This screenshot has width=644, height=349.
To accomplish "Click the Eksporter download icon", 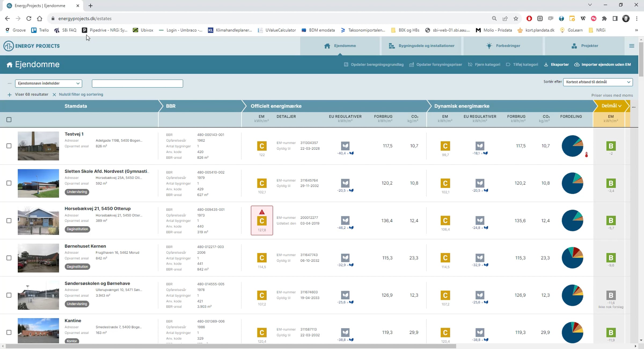I will (546, 65).
